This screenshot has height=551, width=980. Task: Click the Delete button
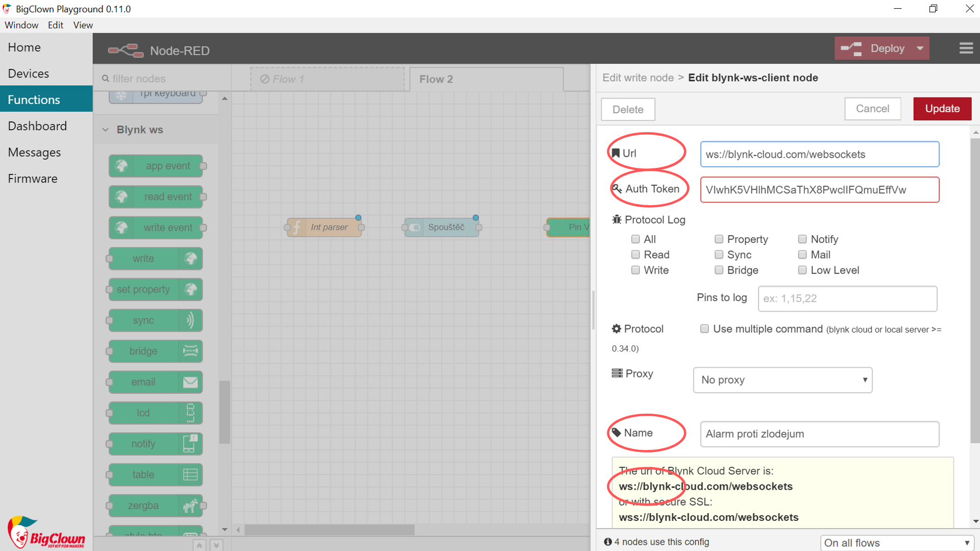tap(628, 109)
